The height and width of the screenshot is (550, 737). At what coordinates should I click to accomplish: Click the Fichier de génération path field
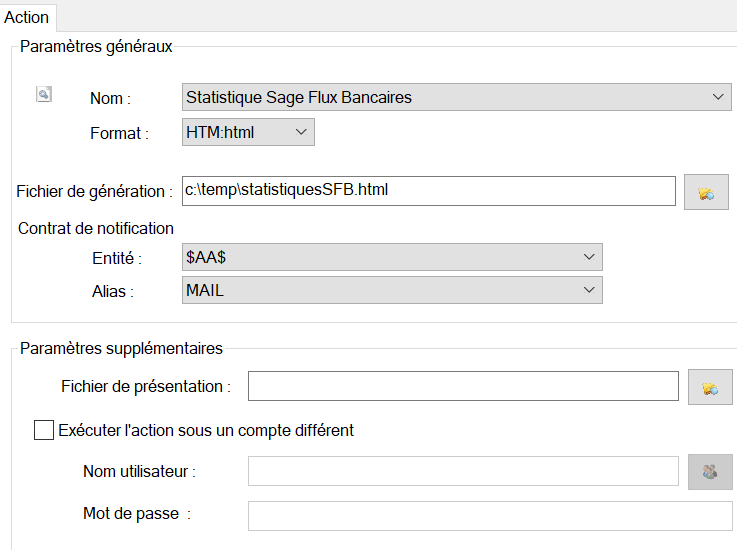(x=428, y=190)
